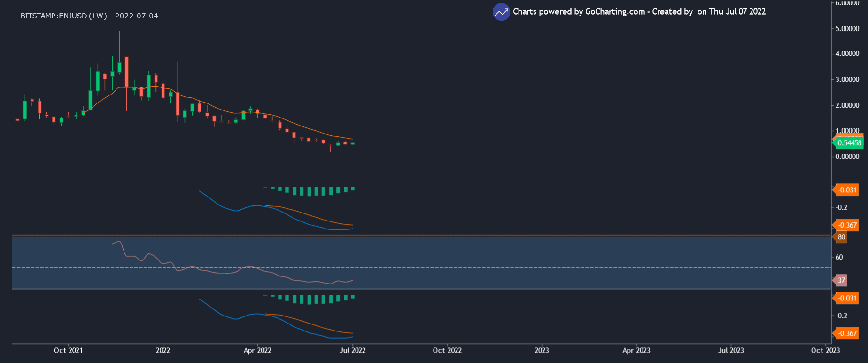868x363 pixels.
Task: Click the Jul 2022 time axis label
Action: pos(352,350)
